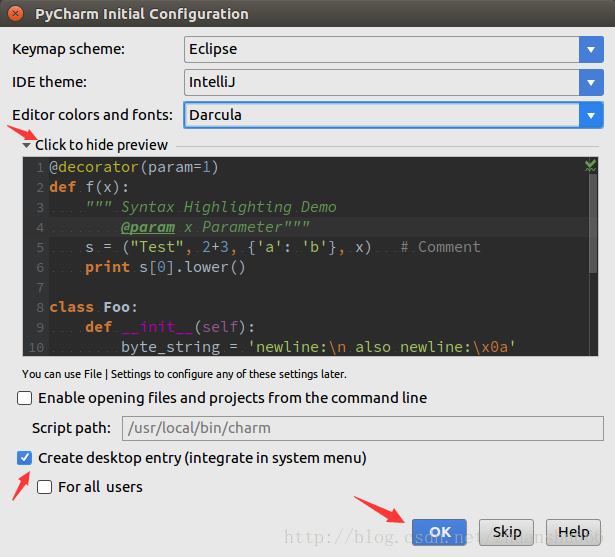
Task: Click the 'Syntax Highlighting Demo' docstring line
Action: pos(211,207)
